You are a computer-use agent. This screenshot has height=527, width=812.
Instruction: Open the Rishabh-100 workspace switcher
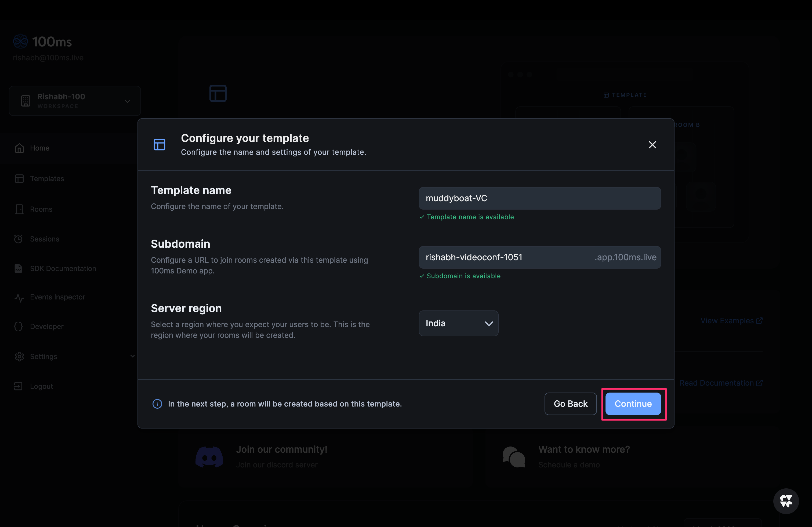[74, 101]
